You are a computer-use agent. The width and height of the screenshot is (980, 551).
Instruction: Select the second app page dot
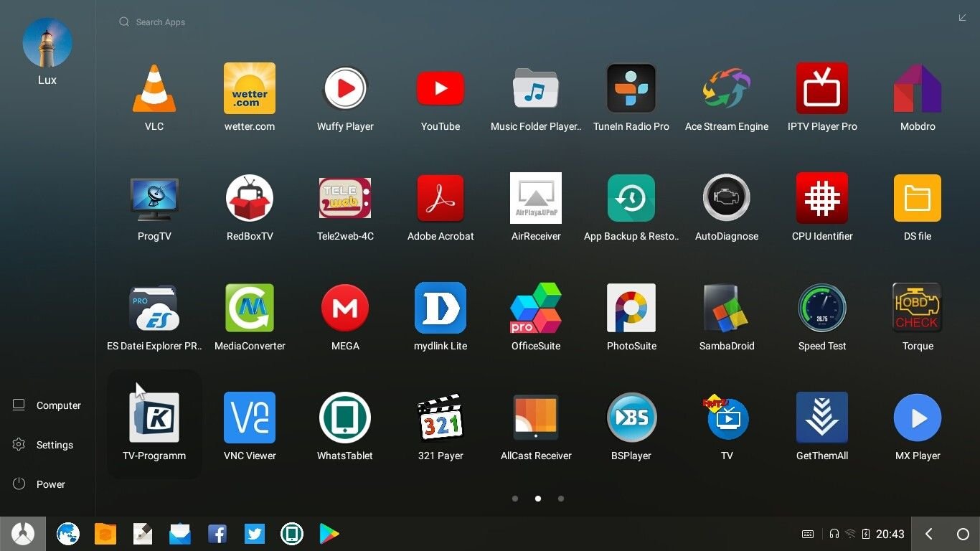coord(538,499)
